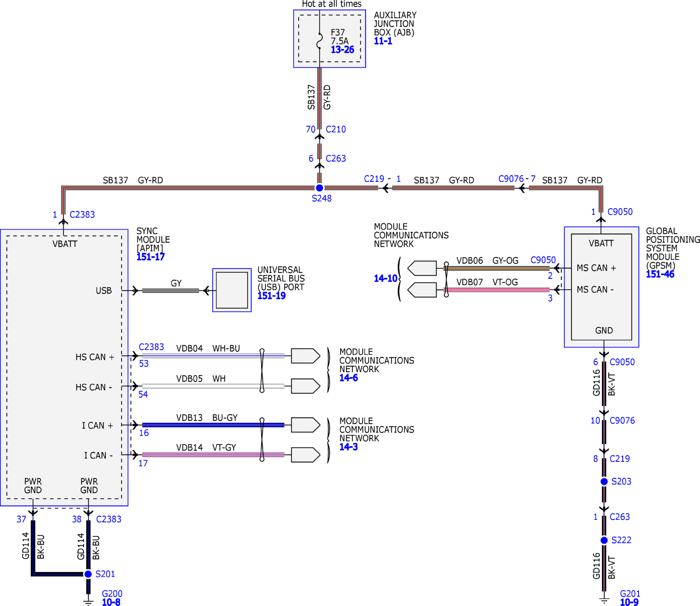The width and height of the screenshot is (700, 606).
Task: Click the MS CAN + off-page arrow
Action: 422,268
